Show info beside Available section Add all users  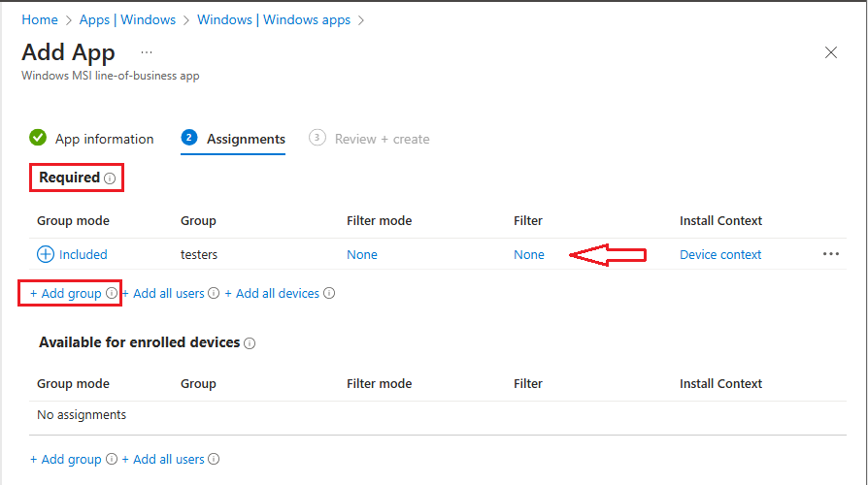click(x=214, y=459)
